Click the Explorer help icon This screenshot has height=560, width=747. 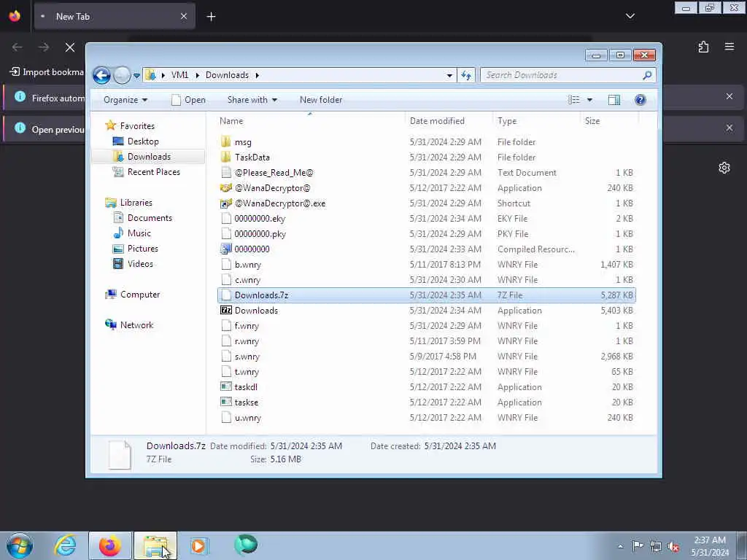click(640, 99)
